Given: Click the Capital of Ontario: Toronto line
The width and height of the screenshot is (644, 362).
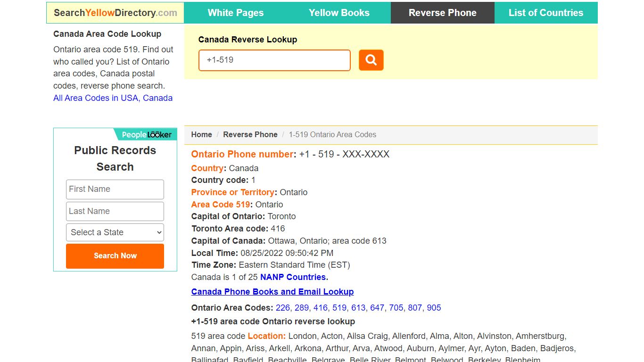Looking at the screenshot, I should (x=244, y=216).
